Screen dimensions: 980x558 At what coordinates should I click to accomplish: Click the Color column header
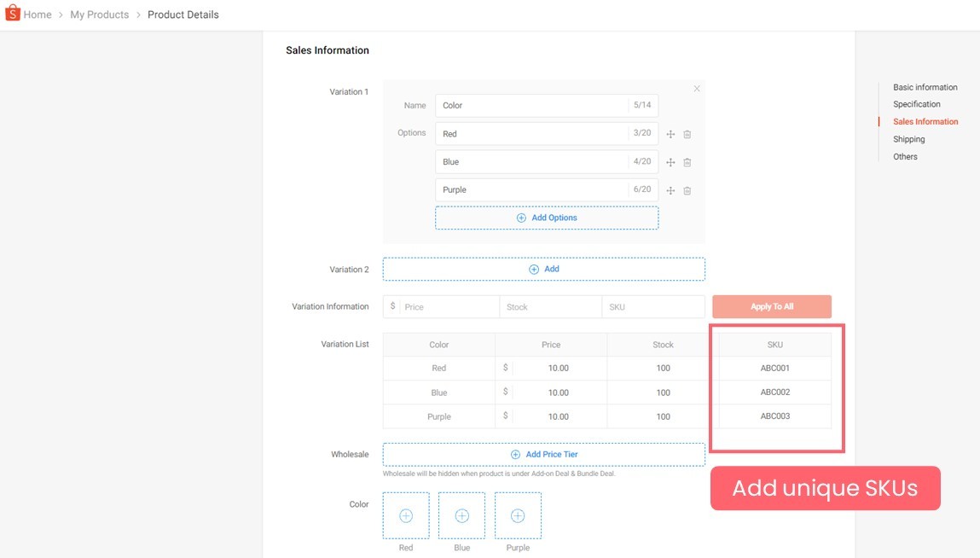coord(438,345)
